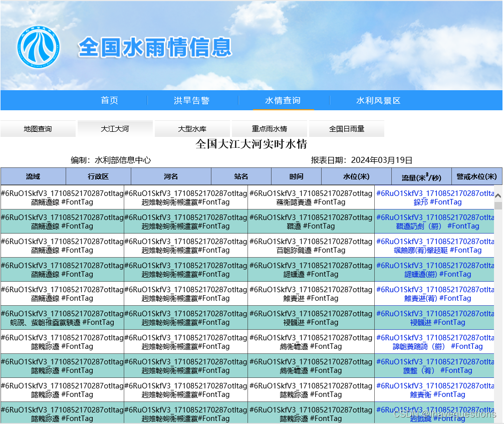
Task: Click the 流域 column header
Action: click(33, 176)
